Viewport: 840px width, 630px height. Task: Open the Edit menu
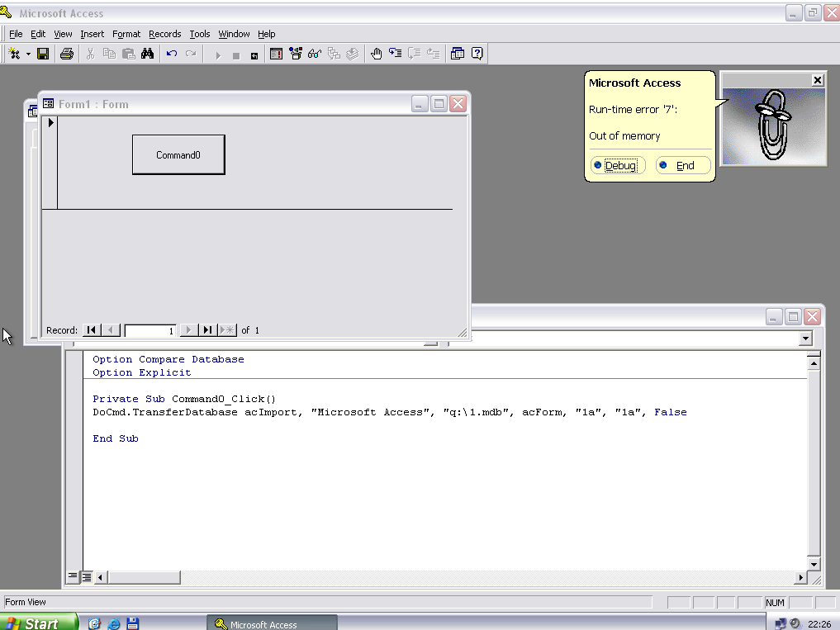38,34
